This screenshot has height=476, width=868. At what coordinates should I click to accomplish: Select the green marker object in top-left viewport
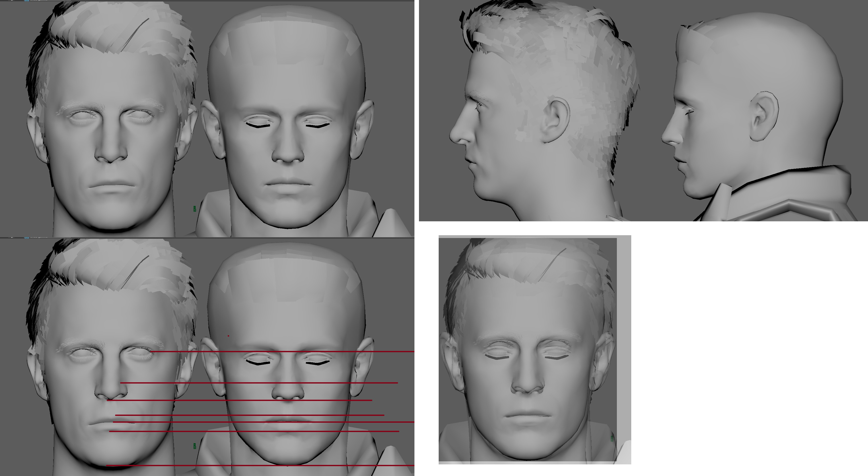(194, 209)
